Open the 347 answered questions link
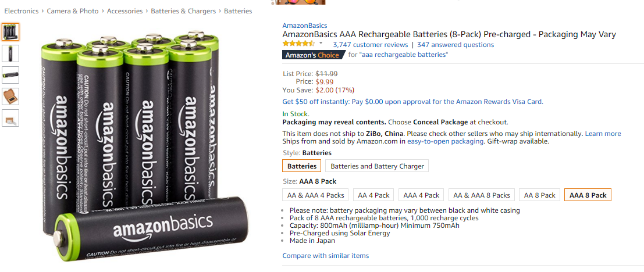 [x=456, y=45]
